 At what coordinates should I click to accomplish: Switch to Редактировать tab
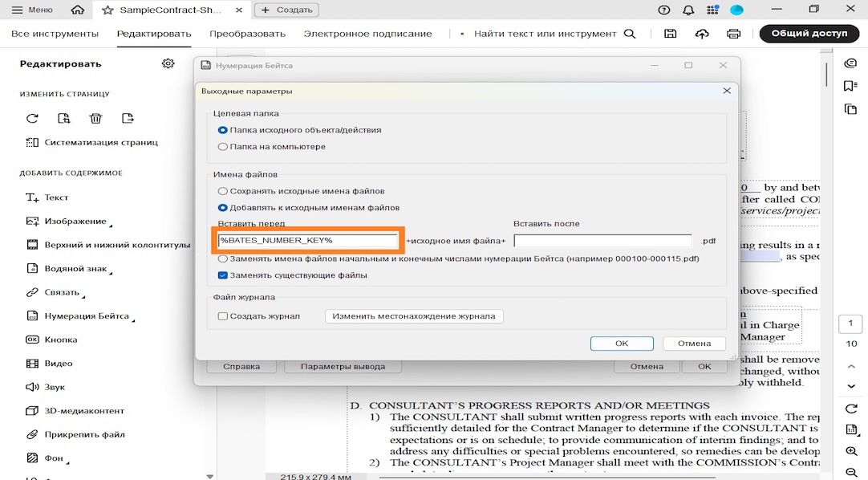click(x=154, y=34)
